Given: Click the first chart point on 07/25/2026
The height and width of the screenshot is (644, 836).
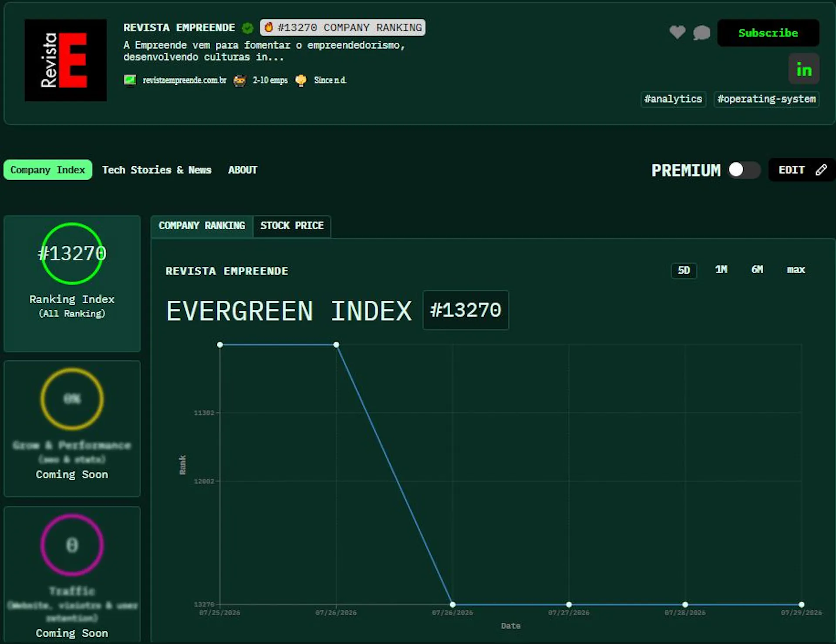Looking at the screenshot, I should tap(220, 345).
